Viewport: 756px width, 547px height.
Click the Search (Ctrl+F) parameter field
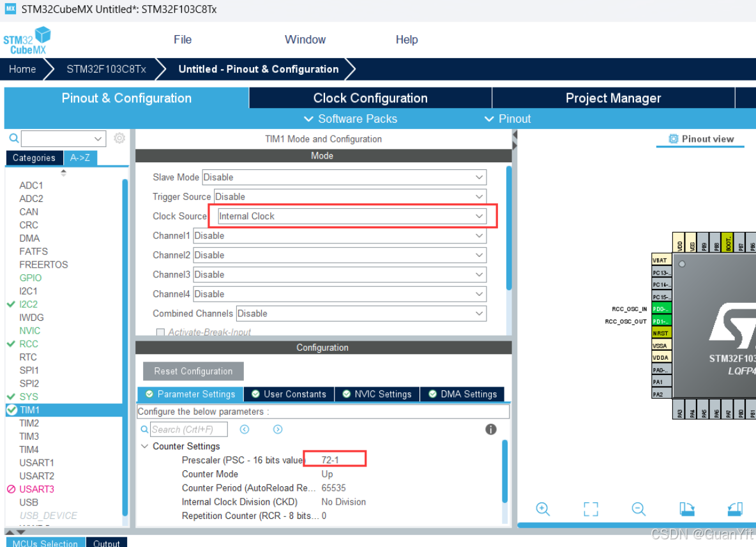tap(188, 429)
